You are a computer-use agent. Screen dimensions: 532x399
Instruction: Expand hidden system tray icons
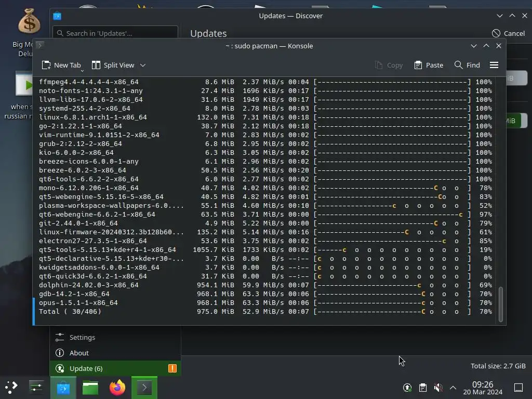453,387
